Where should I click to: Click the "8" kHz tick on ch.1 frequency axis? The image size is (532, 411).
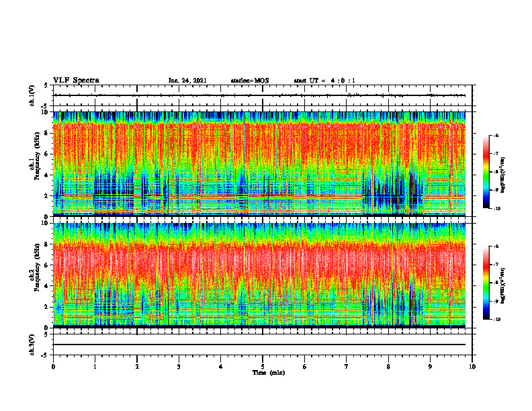pos(47,133)
